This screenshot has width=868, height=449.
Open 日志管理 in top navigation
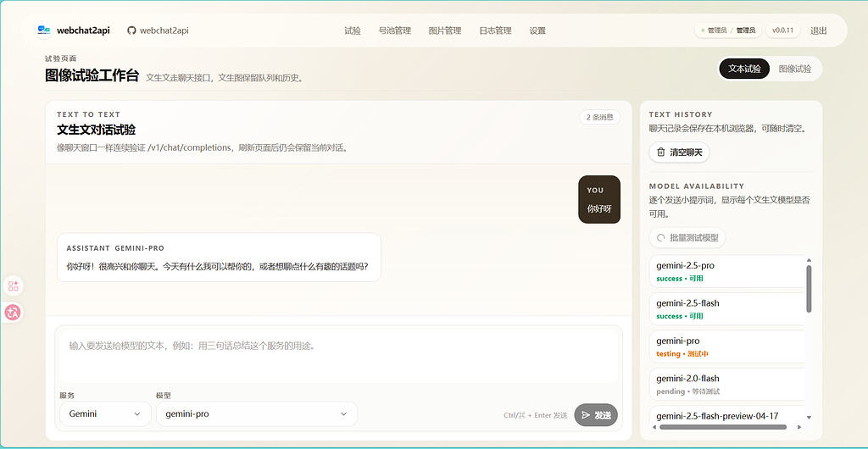(495, 30)
